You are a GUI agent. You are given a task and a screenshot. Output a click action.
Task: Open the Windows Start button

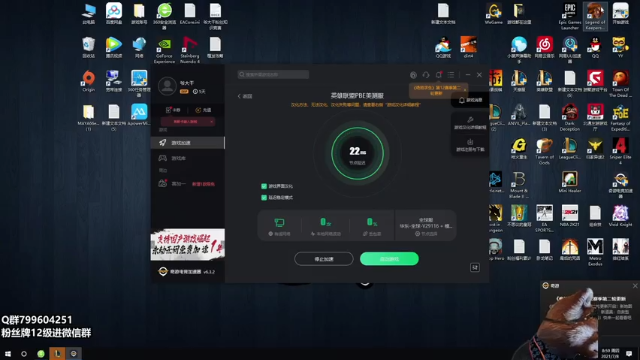tap(8, 353)
